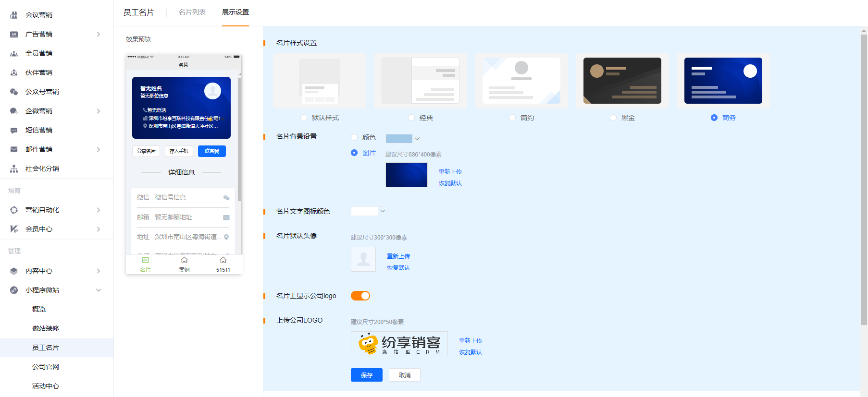
Task: Click the 案例 home icon in preview
Action: click(x=184, y=260)
